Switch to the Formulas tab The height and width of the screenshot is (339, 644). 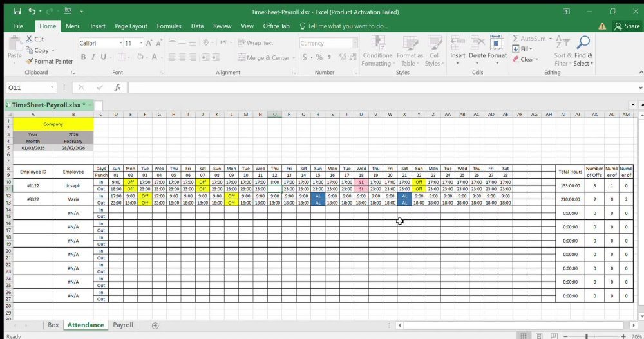tap(169, 26)
